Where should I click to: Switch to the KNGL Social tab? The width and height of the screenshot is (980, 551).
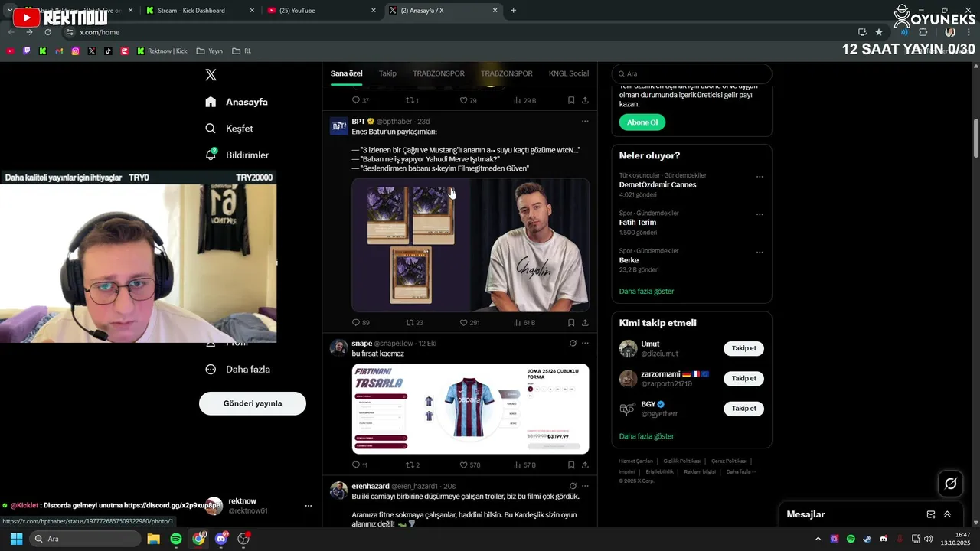[x=569, y=73]
